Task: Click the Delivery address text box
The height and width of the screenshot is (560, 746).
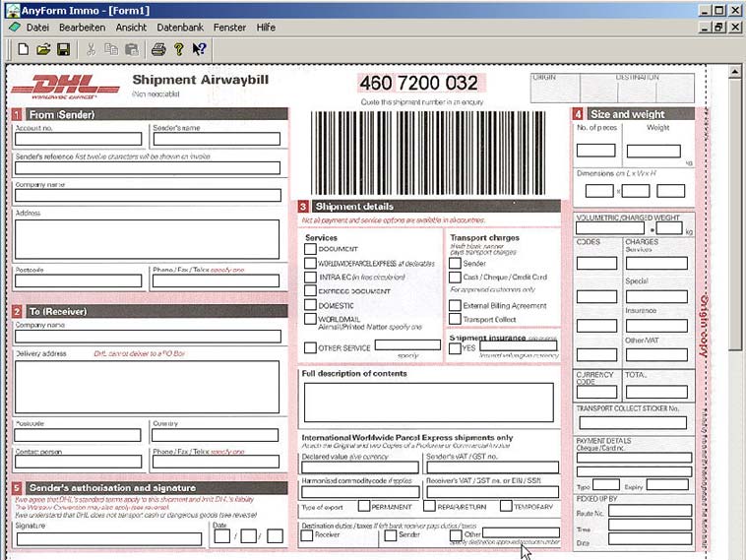Action: tap(147, 387)
